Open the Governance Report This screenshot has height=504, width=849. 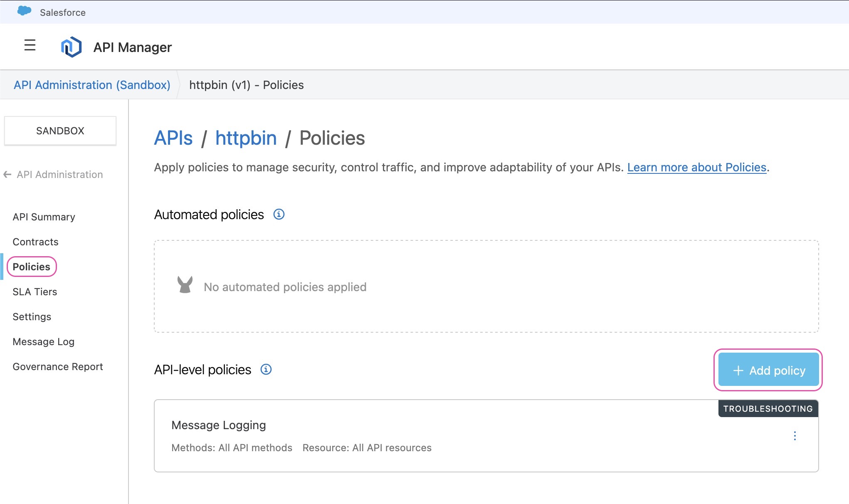pos(58,366)
